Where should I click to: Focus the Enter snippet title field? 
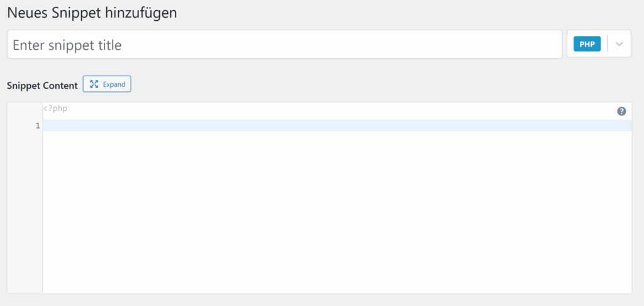point(284,45)
